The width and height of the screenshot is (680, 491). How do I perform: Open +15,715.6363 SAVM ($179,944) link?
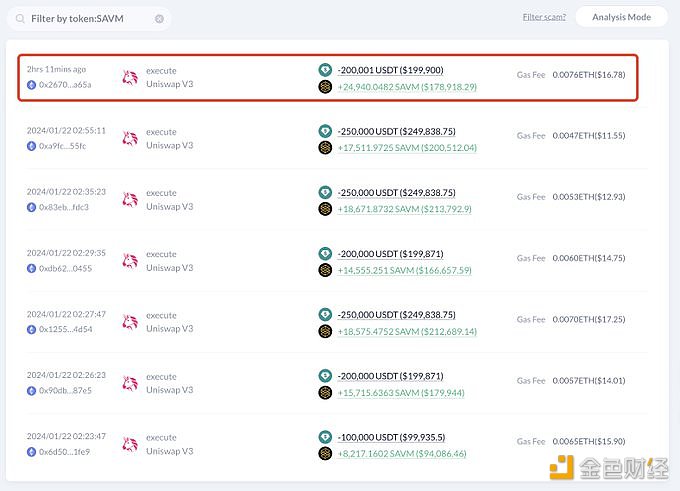coord(401,393)
